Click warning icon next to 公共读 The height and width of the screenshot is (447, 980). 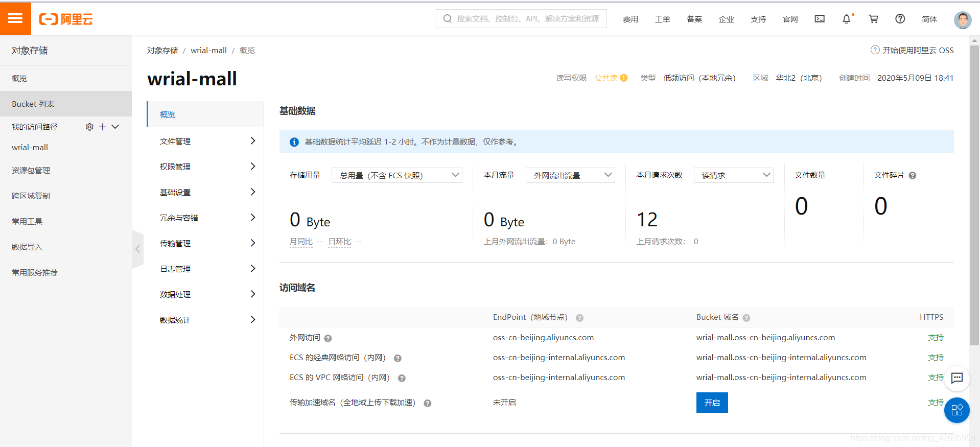(624, 78)
